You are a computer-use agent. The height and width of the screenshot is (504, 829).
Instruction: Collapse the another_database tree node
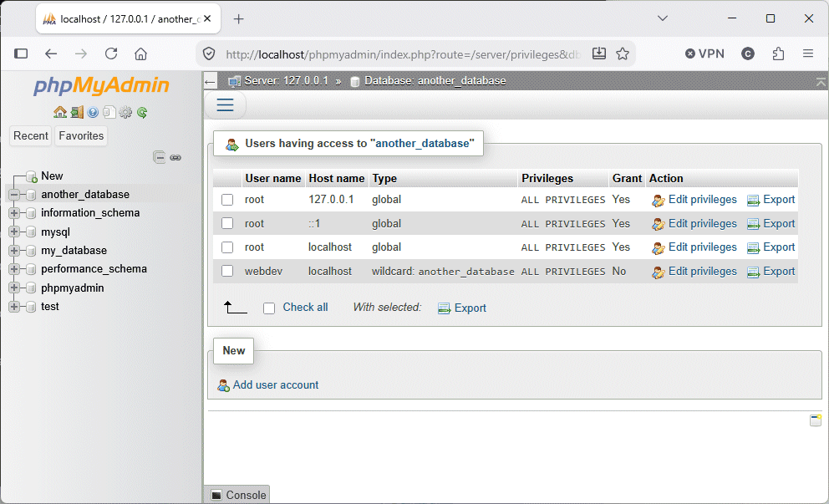[x=14, y=195]
